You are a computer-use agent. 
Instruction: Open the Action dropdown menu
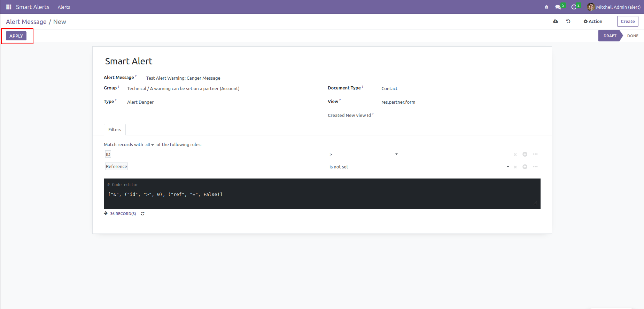coord(593,21)
